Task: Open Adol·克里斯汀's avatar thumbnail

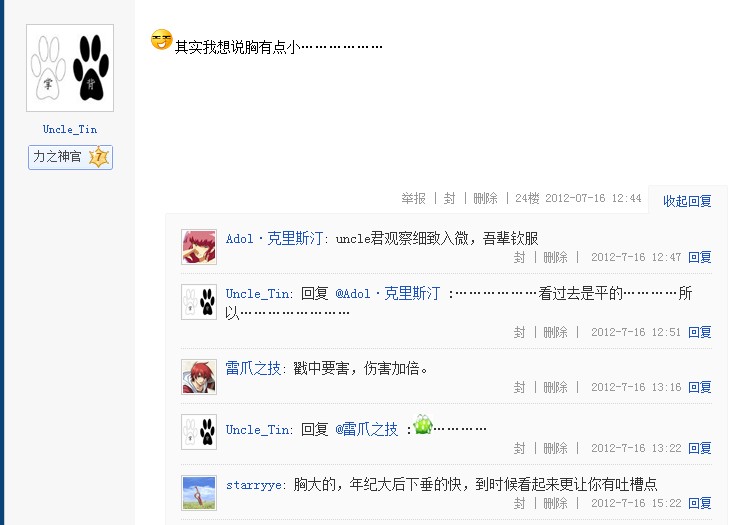Action: (x=199, y=247)
